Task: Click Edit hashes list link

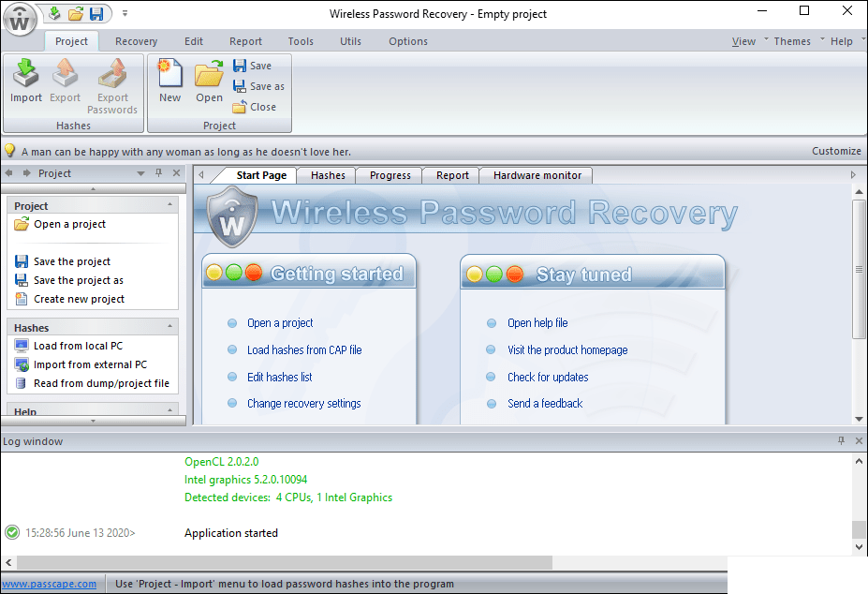Action: coord(280,377)
